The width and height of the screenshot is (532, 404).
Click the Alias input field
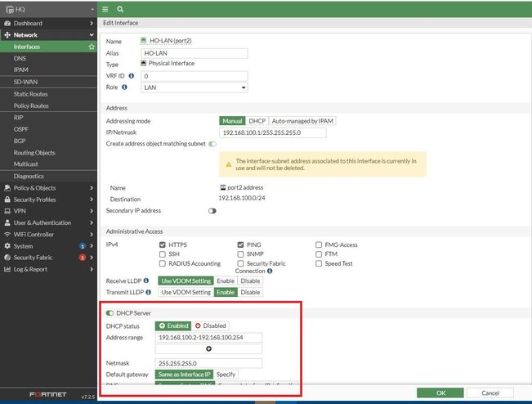coord(194,53)
